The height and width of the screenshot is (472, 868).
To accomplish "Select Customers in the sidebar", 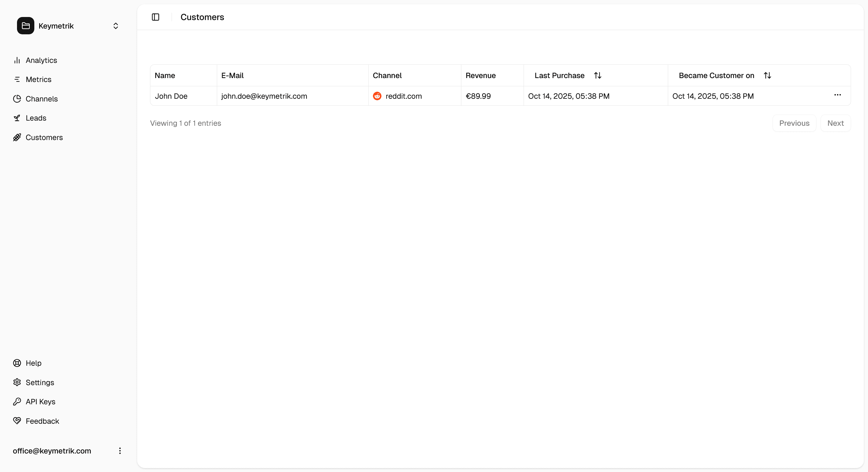I will 44,138.
